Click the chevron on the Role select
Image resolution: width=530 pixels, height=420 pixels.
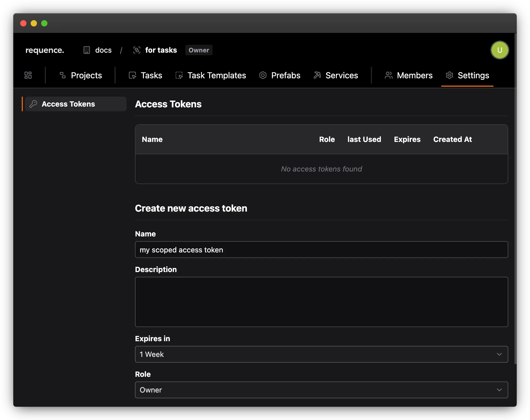pyautogui.click(x=499, y=390)
